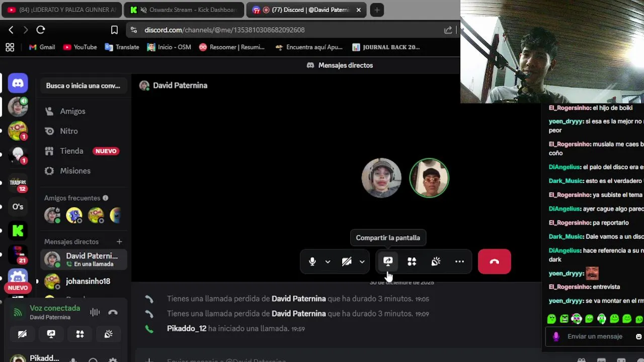
Task: Expand camera options dropdown arrow
Action: tap(362, 261)
